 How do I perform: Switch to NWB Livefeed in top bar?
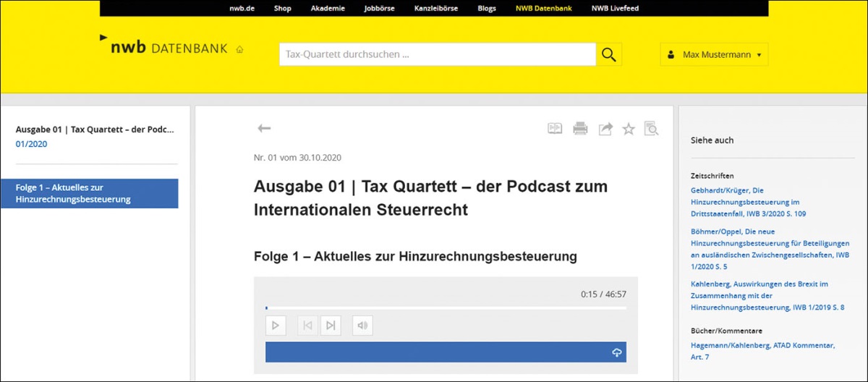(x=615, y=9)
